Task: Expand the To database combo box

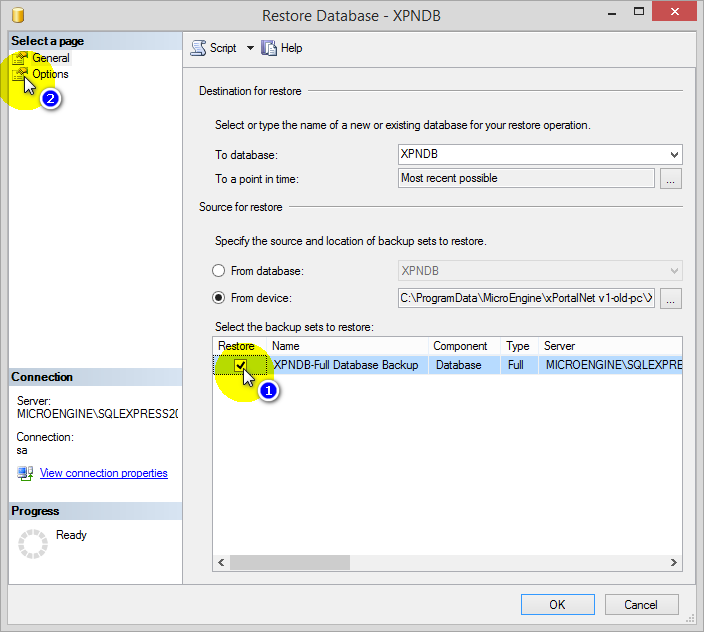Action: [x=674, y=155]
